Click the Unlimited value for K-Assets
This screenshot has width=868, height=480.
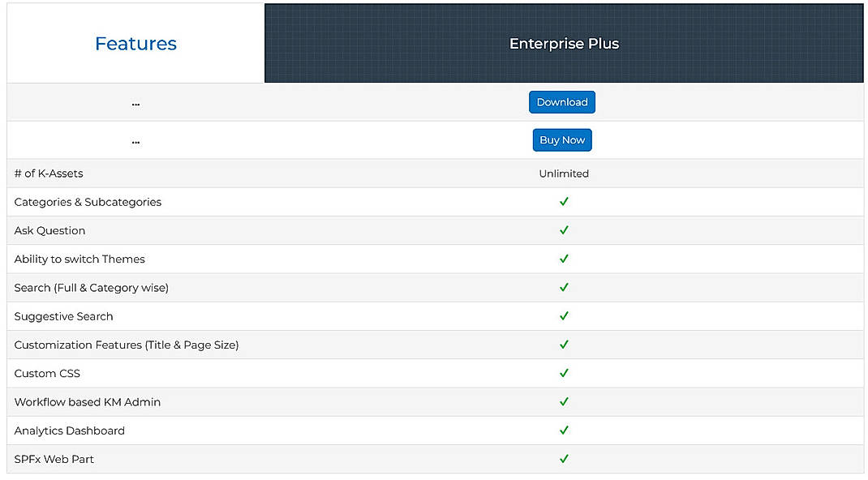(x=564, y=173)
